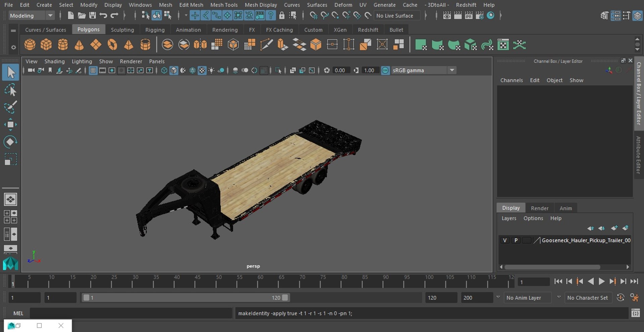Switch to the Render layer tab

click(x=539, y=208)
